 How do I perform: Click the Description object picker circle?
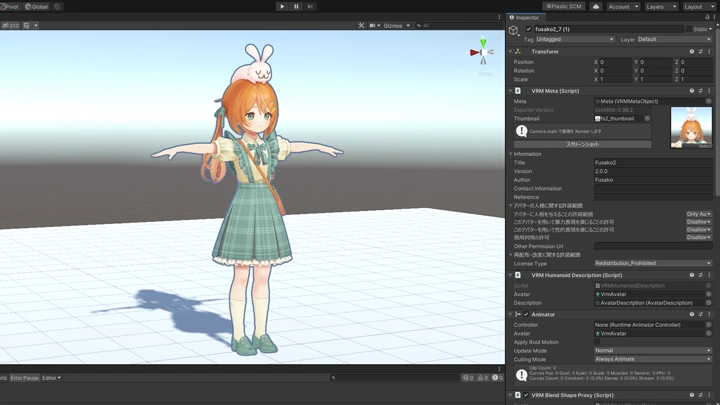click(x=709, y=303)
